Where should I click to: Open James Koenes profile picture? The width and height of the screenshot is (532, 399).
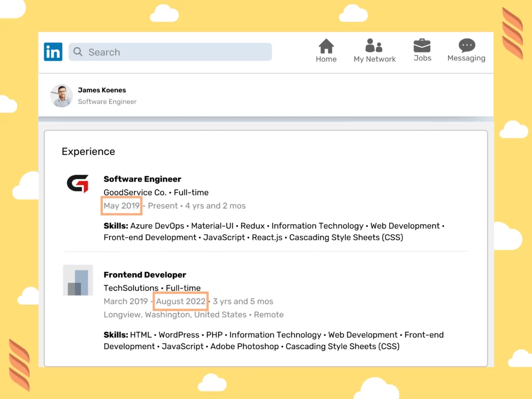(61, 96)
